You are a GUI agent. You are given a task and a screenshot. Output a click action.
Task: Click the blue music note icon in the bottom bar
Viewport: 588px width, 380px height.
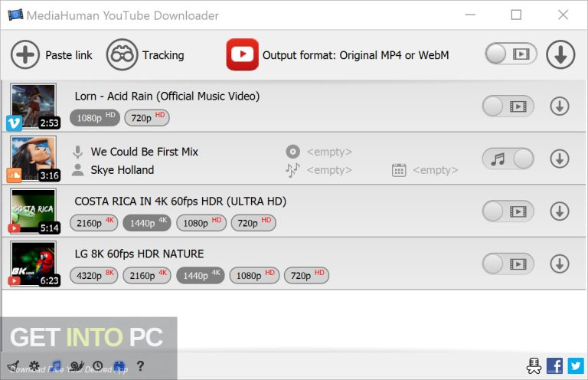tap(56, 365)
